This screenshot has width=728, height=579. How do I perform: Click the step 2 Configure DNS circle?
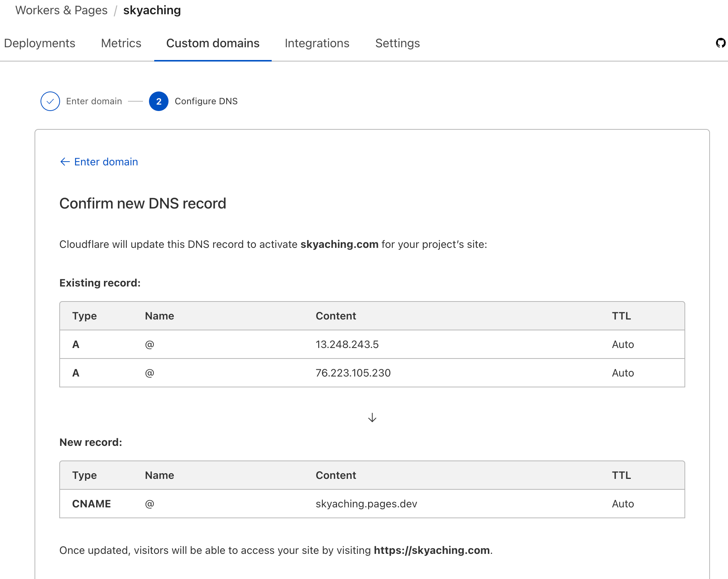159,101
